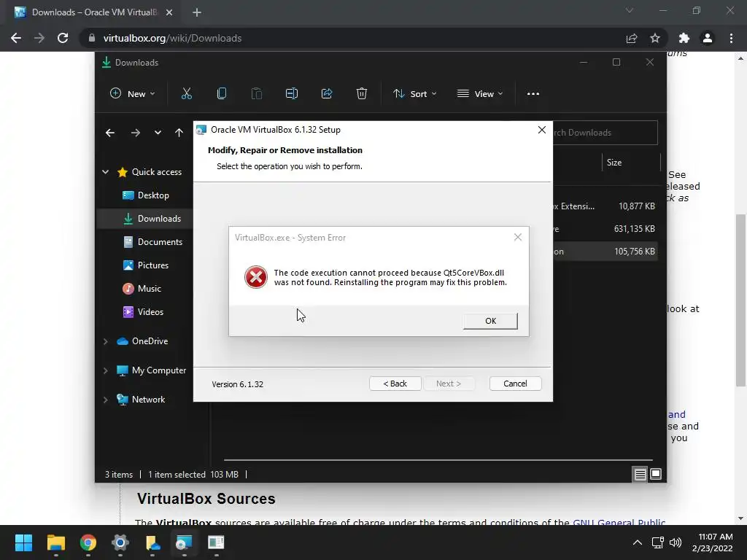Open Google Chrome from the taskbar
Viewport: 747px width, 560px height.
(88, 542)
